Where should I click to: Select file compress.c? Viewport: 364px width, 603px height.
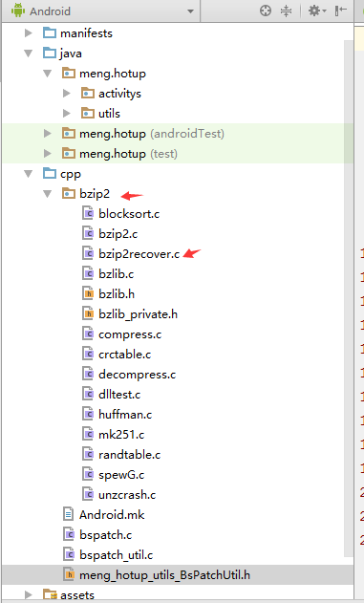(130, 334)
